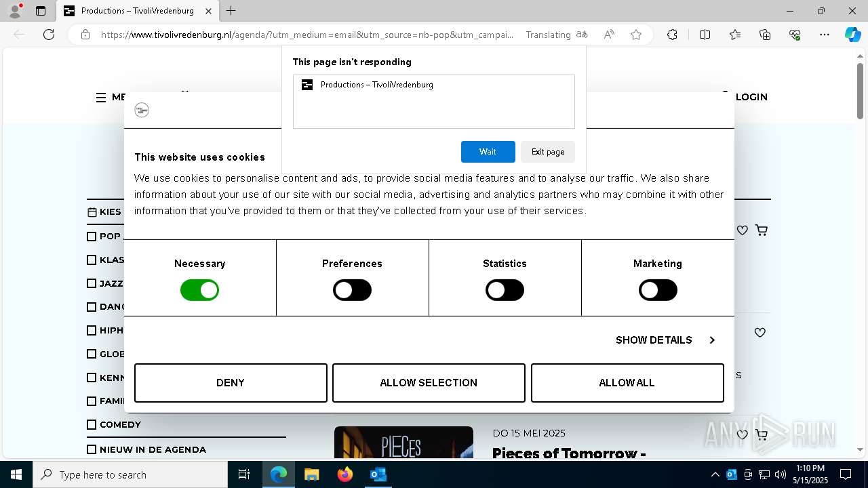The height and width of the screenshot is (488, 868).
Task: Open Read aloud in address bar
Action: tap(609, 35)
